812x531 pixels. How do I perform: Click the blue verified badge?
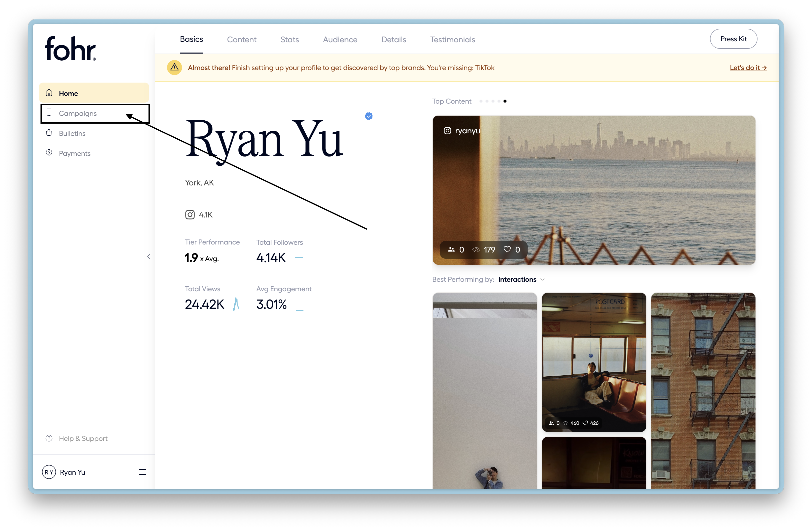pos(368,116)
